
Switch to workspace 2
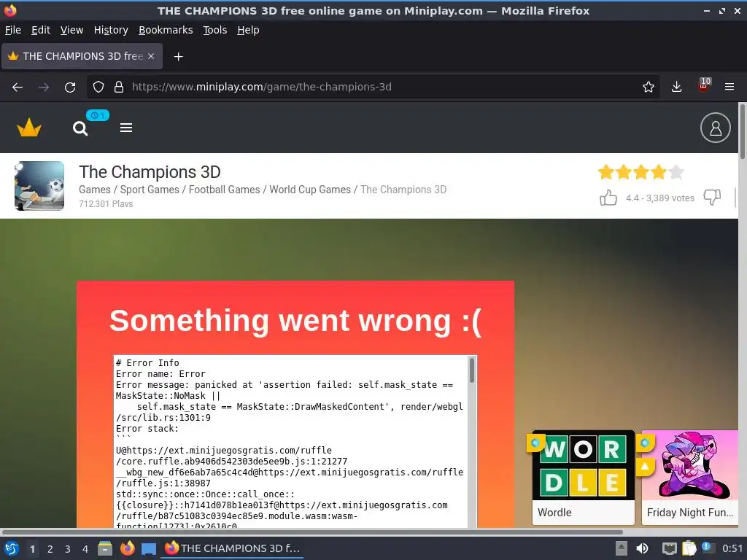[x=50, y=549]
